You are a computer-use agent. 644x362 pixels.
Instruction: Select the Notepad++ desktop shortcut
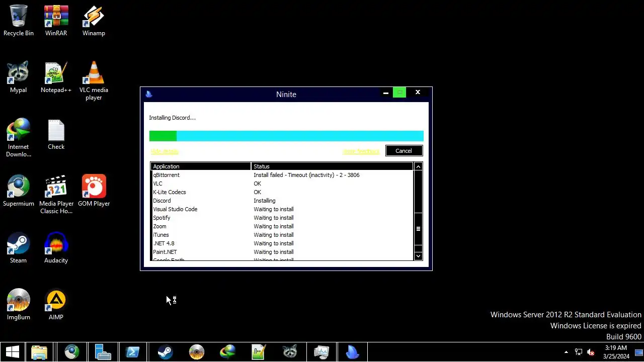click(56, 78)
